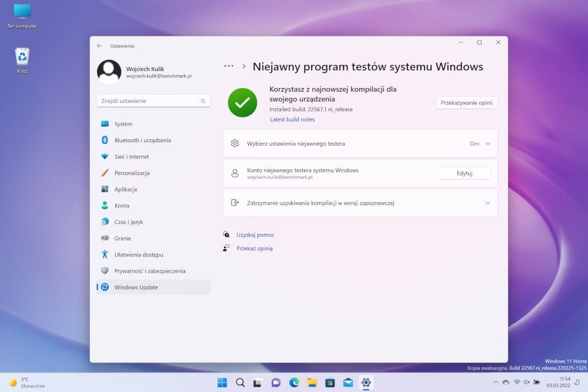
Task: Click the battery tray icon
Action: pyautogui.click(x=537, y=382)
